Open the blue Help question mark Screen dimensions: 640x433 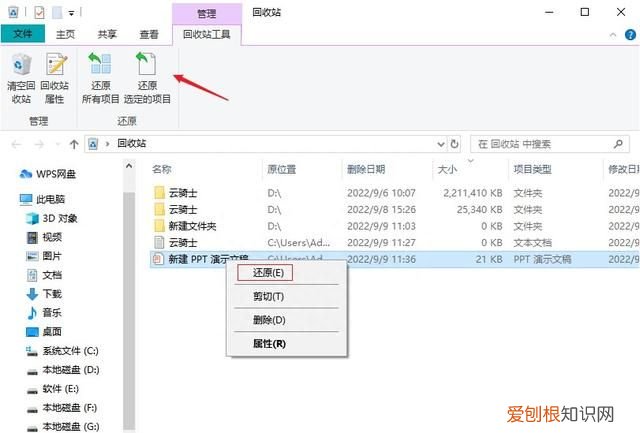(x=630, y=35)
